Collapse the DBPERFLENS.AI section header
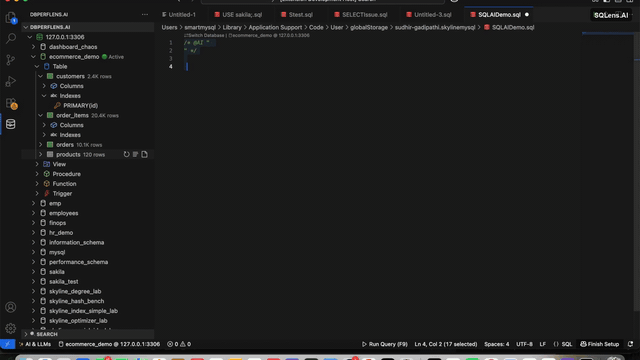 tap(88, 27)
